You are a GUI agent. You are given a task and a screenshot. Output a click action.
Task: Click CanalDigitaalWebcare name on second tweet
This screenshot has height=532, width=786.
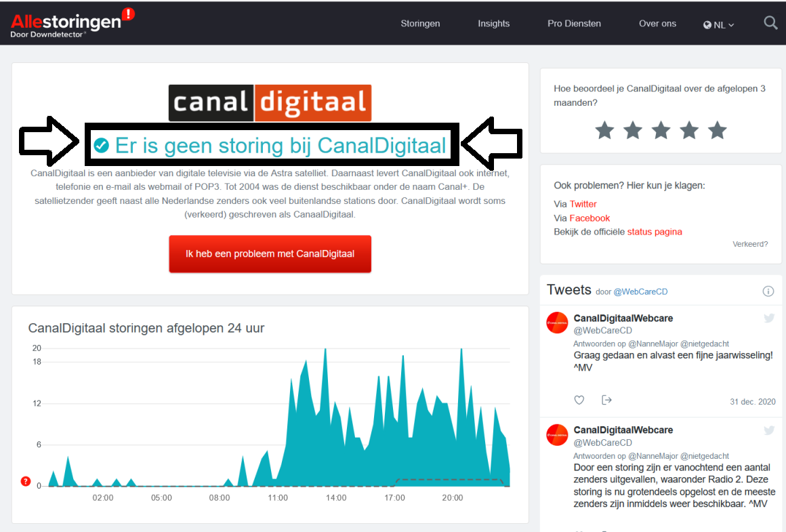pyautogui.click(x=623, y=430)
